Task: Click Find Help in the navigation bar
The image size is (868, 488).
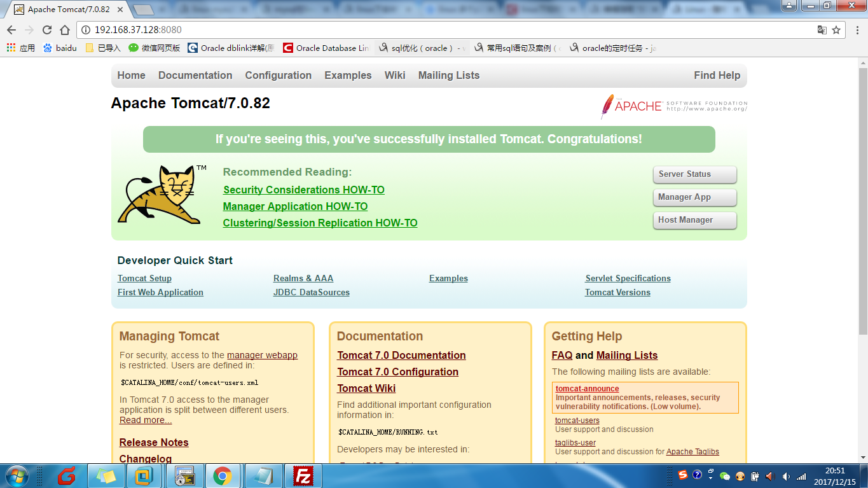Action: (717, 75)
